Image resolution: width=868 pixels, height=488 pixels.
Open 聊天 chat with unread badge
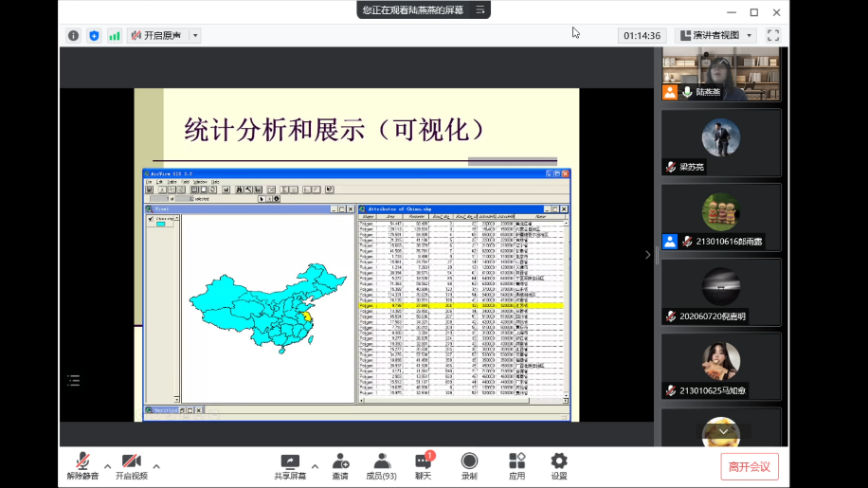424,465
